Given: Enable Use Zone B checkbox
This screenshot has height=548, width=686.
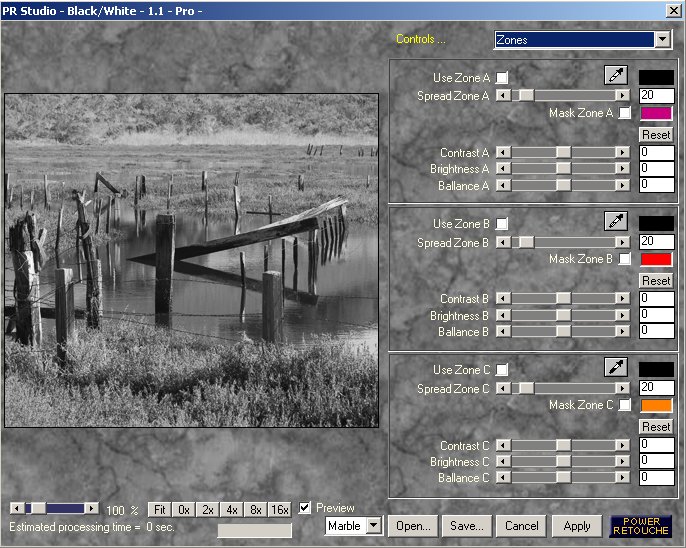Looking at the screenshot, I should 502,224.
